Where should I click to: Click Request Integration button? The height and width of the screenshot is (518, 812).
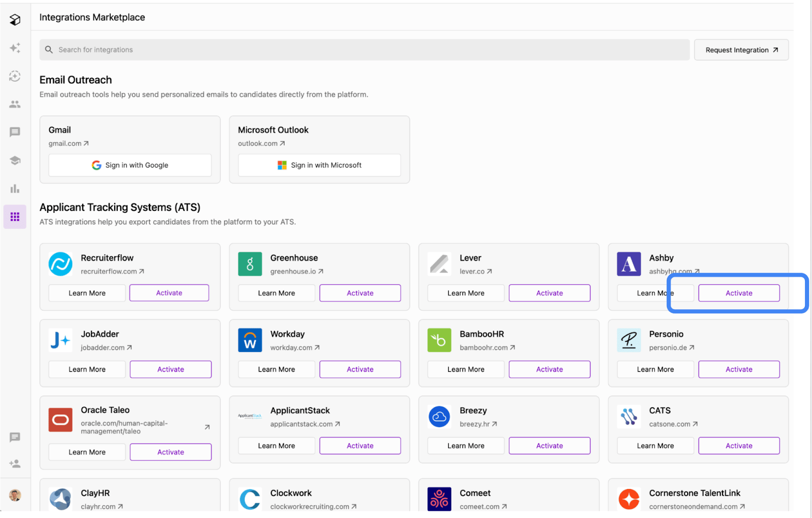(x=741, y=50)
